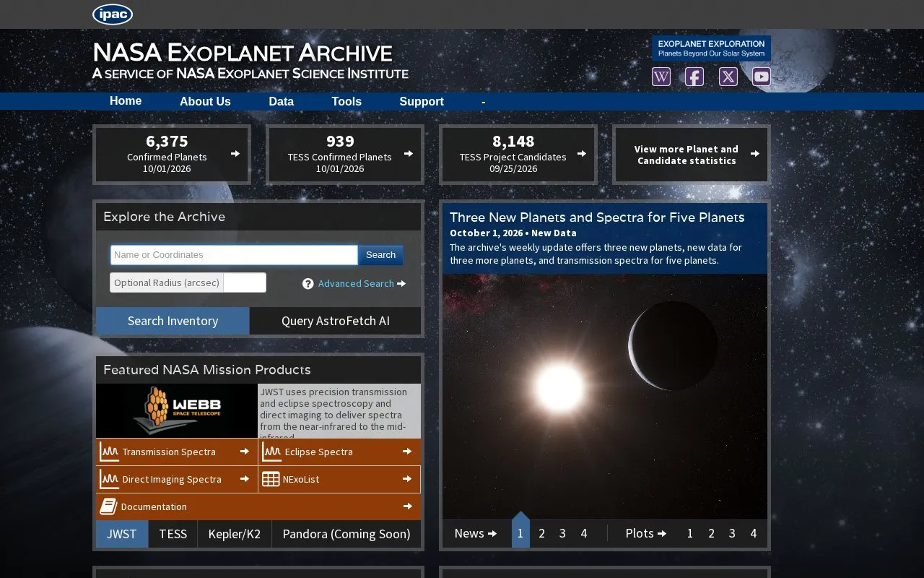Viewport: 924px width, 578px height.
Task: Click the arrow in Direct Imaging Spectra row
Action: pos(245,479)
